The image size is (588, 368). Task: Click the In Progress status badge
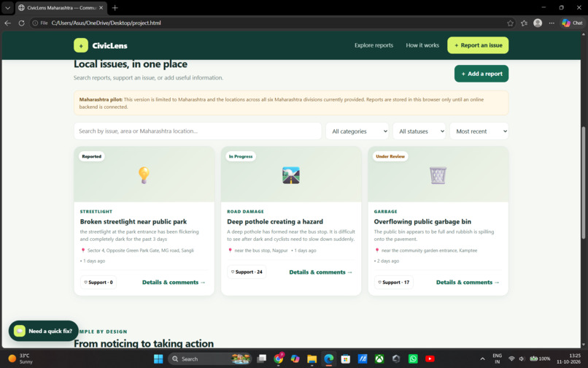tap(241, 156)
